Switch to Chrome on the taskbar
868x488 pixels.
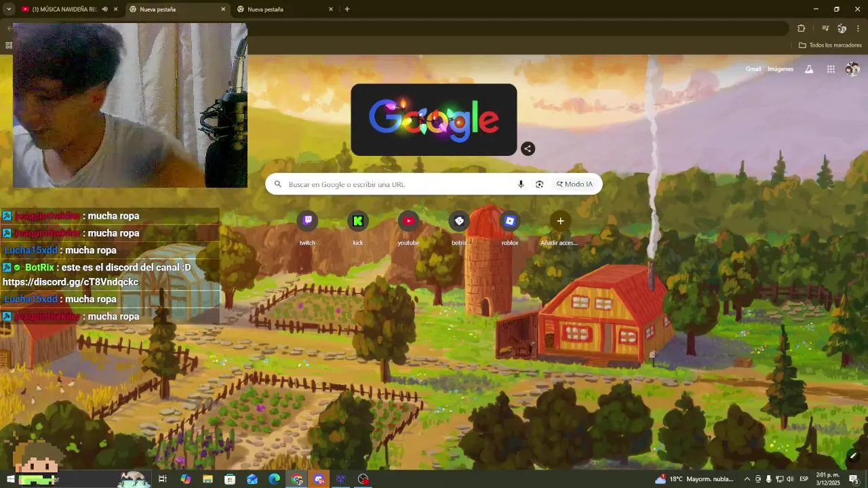click(297, 479)
